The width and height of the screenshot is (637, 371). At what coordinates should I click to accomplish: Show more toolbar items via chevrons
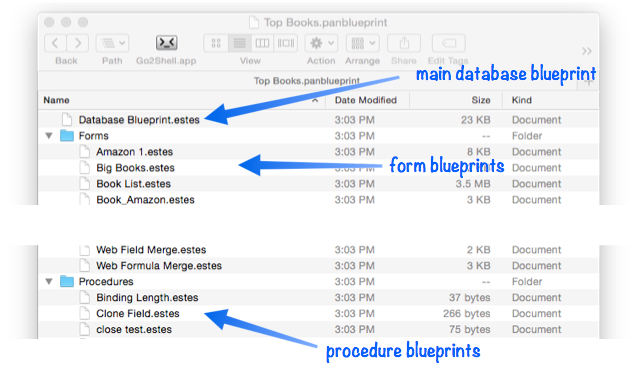[587, 51]
